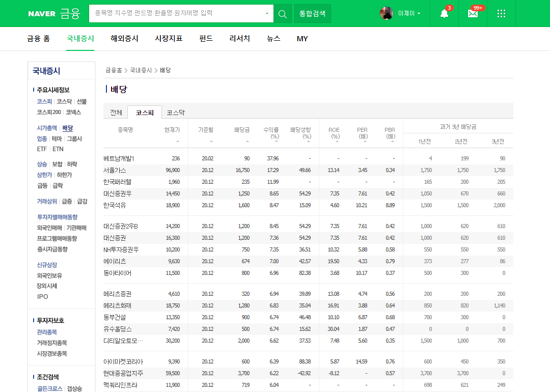Image resolution: width=550 pixels, height=392 pixels.
Task: Open 투자자별매매동향 in the sidebar
Action: (57, 217)
